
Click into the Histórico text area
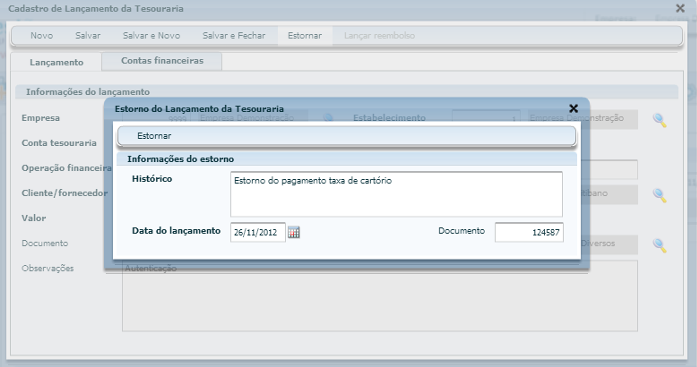(x=396, y=194)
